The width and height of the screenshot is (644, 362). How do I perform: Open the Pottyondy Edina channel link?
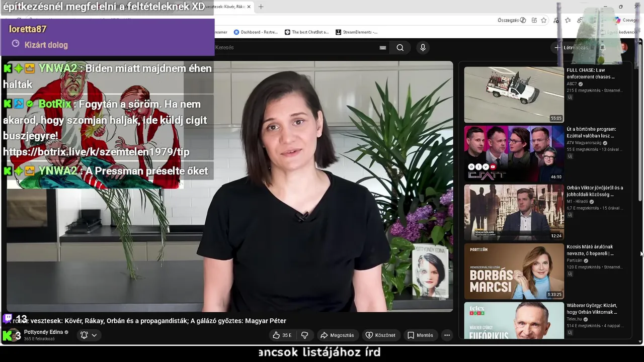point(43,332)
